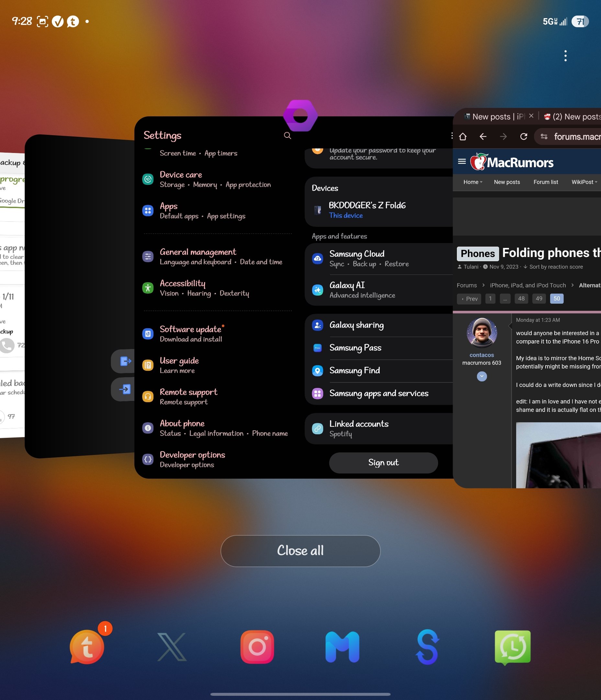Tap the Settings app icon above the card
Screen dimensions: 601x700
(x=300, y=116)
